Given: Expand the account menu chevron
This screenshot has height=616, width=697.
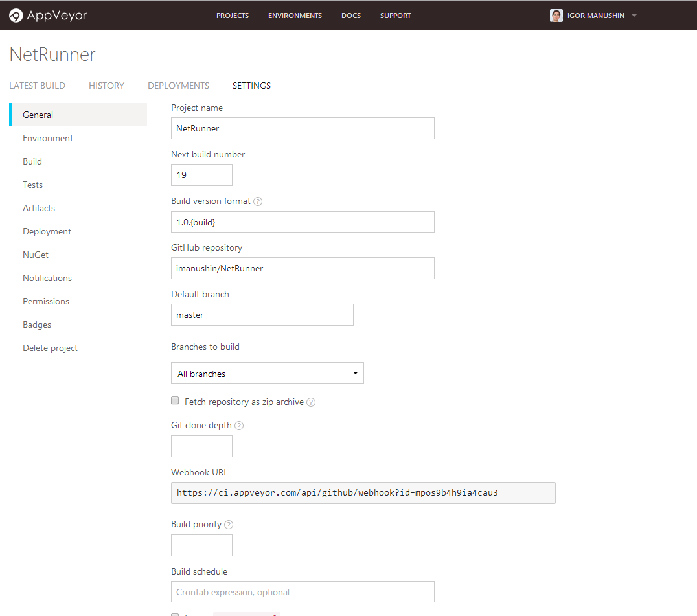Looking at the screenshot, I should coord(634,15).
